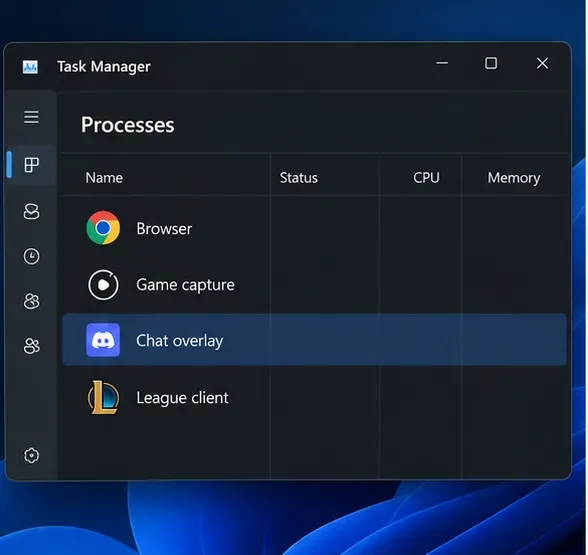
Task: Click the Discord icon for Chat overlay
Action: pos(103,340)
